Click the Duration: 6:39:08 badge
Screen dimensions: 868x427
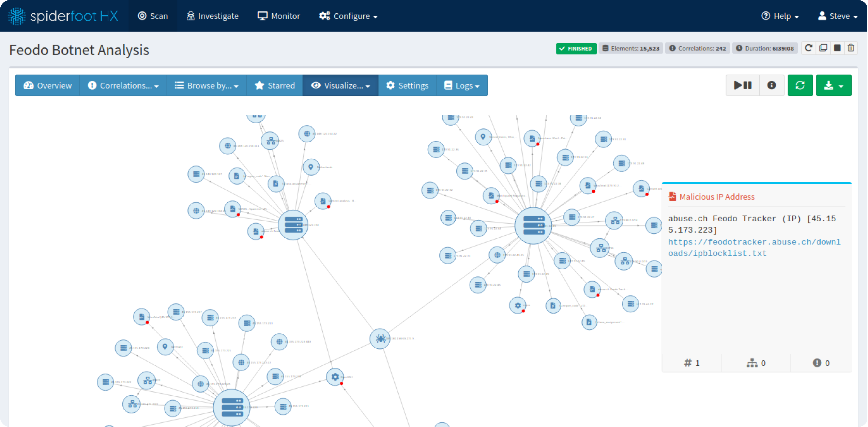(x=765, y=49)
